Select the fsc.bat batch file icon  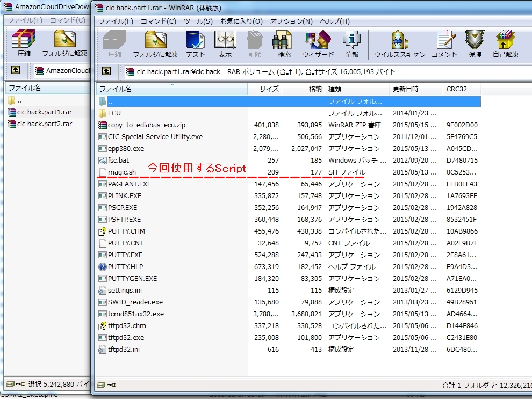click(102, 161)
